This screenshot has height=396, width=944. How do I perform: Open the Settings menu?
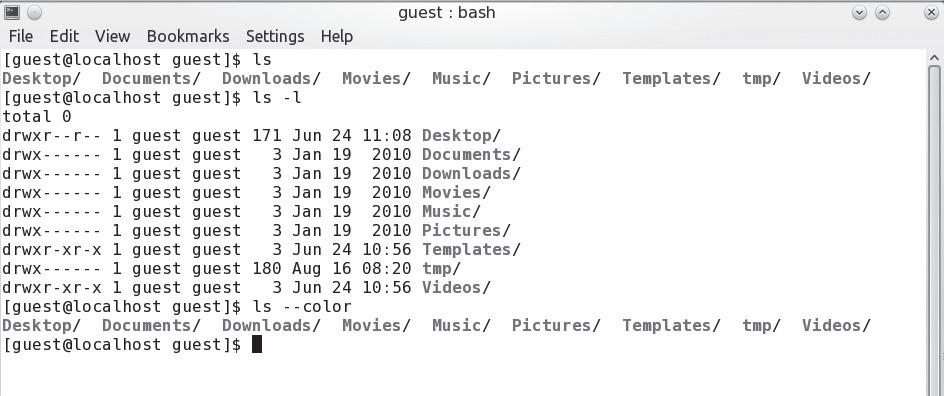pyautogui.click(x=275, y=37)
